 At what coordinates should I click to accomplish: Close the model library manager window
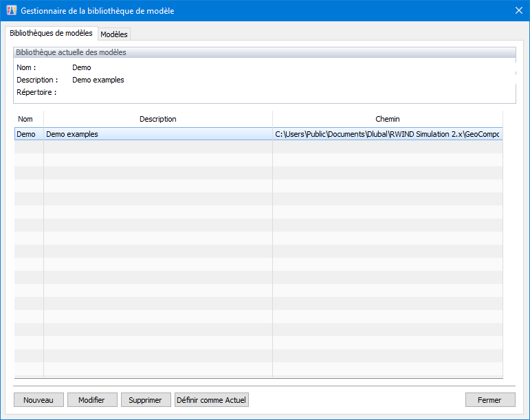point(519,10)
